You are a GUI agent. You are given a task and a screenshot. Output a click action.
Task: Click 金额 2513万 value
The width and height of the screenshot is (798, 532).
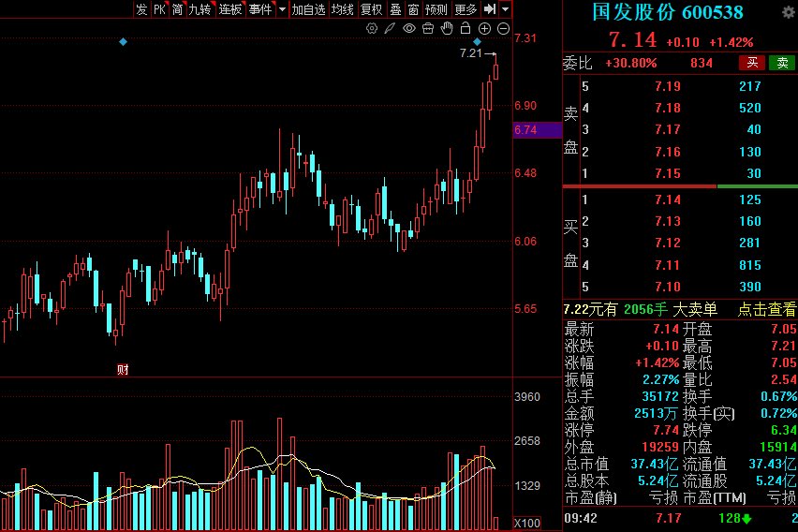[657, 413]
